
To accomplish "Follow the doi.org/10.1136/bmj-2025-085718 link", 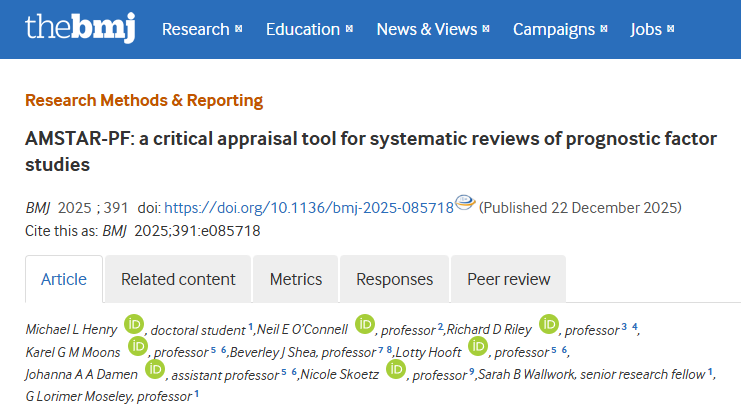I will coord(309,208).
